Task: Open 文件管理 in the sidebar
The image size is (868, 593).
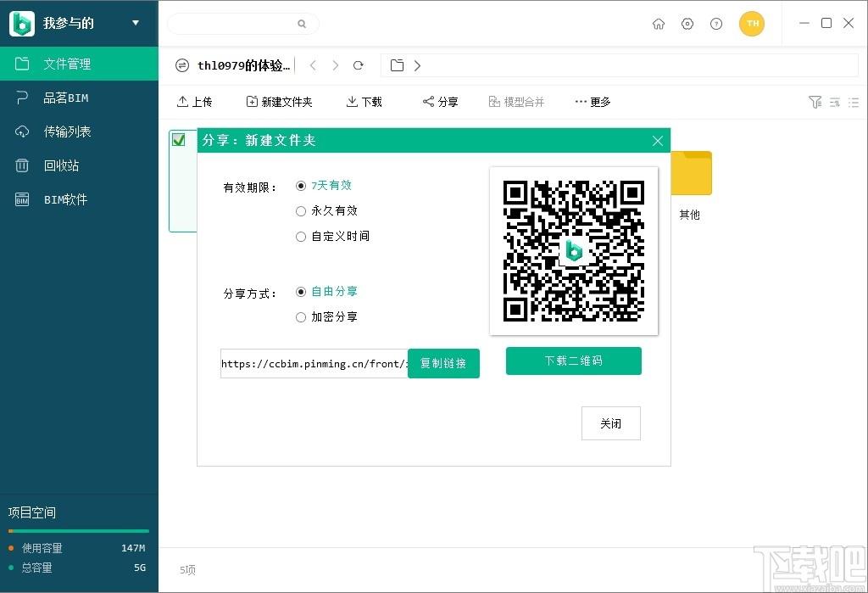Action: [x=79, y=64]
